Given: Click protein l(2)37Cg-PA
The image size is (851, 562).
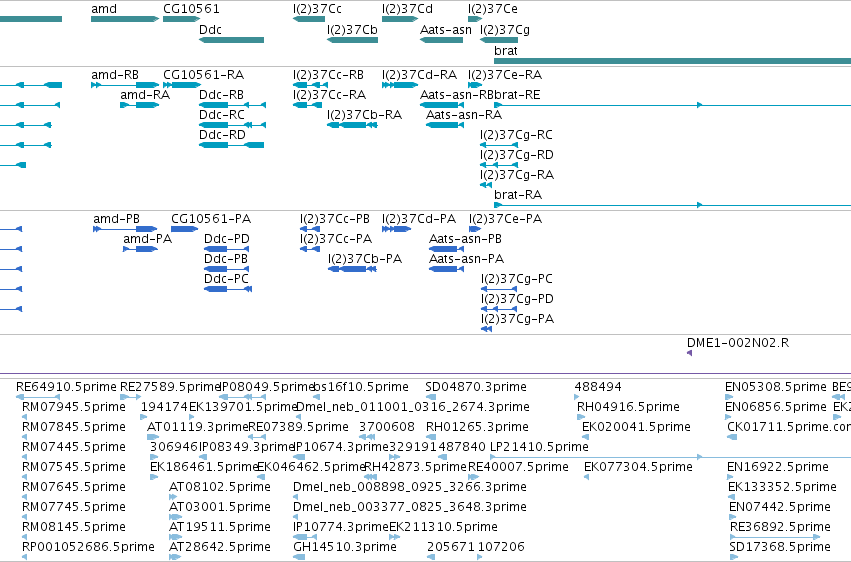Looking at the screenshot, I should pos(486,330).
